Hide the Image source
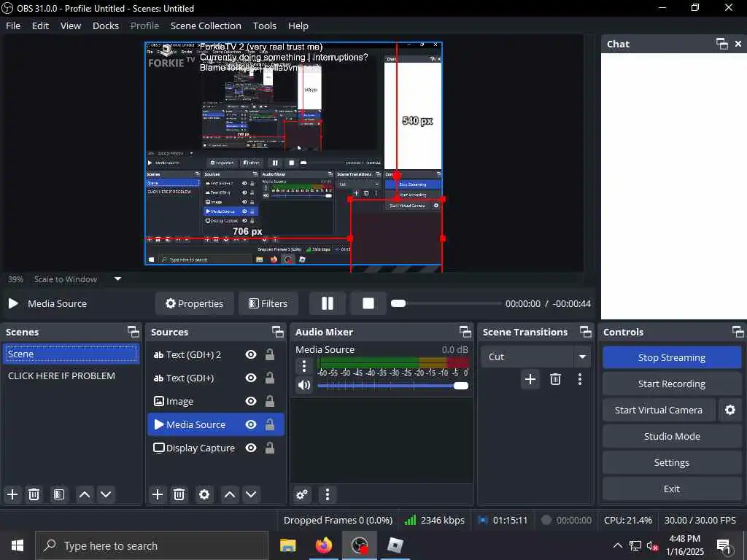This screenshot has width=747, height=560. [x=251, y=402]
